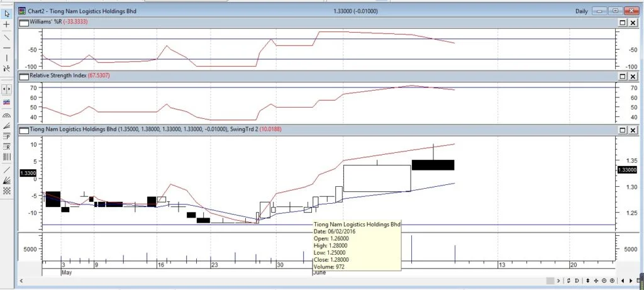Image resolution: width=644 pixels, height=290 pixels.
Task: Click the Chart2 window title icon
Action: coord(22,11)
